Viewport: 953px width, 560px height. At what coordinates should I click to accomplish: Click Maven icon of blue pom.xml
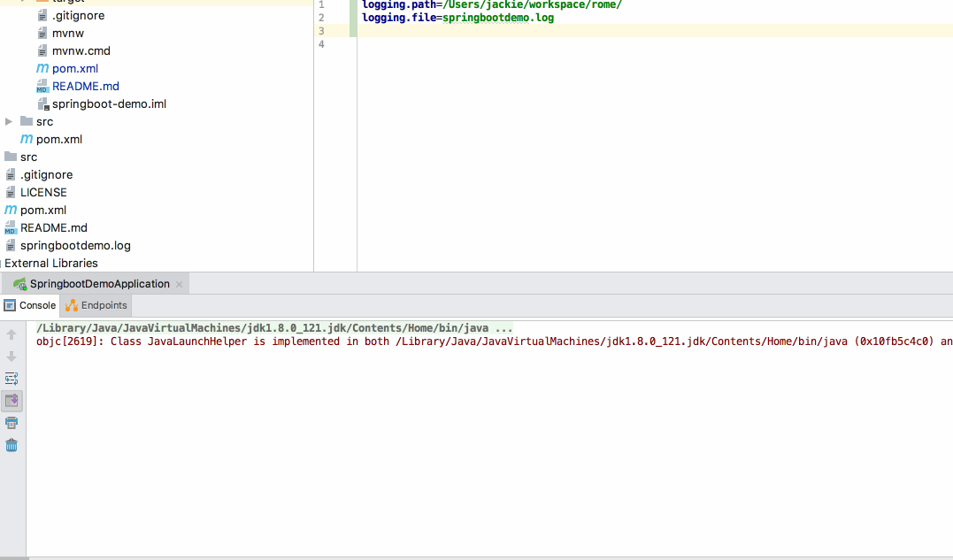click(42, 68)
